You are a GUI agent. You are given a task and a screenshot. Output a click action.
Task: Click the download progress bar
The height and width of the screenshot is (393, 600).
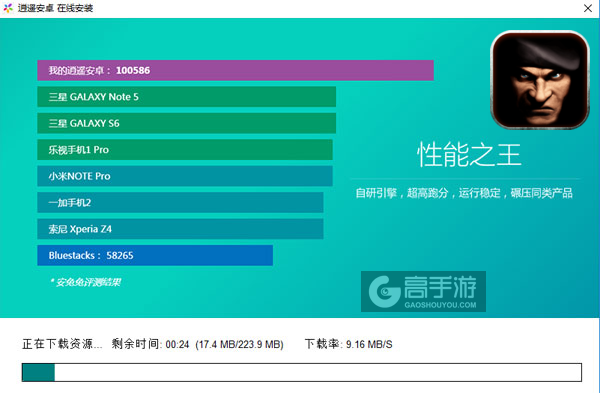pos(302,372)
